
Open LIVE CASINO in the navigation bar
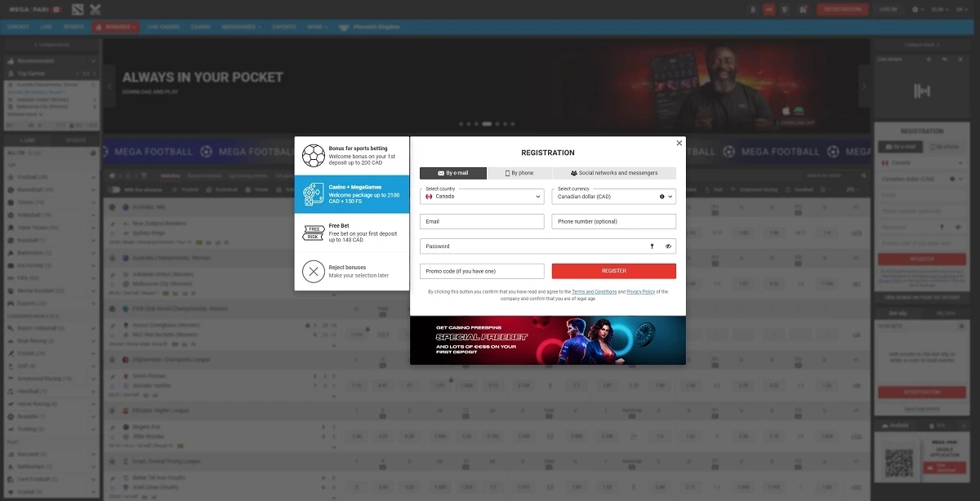[x=164, y=27]
